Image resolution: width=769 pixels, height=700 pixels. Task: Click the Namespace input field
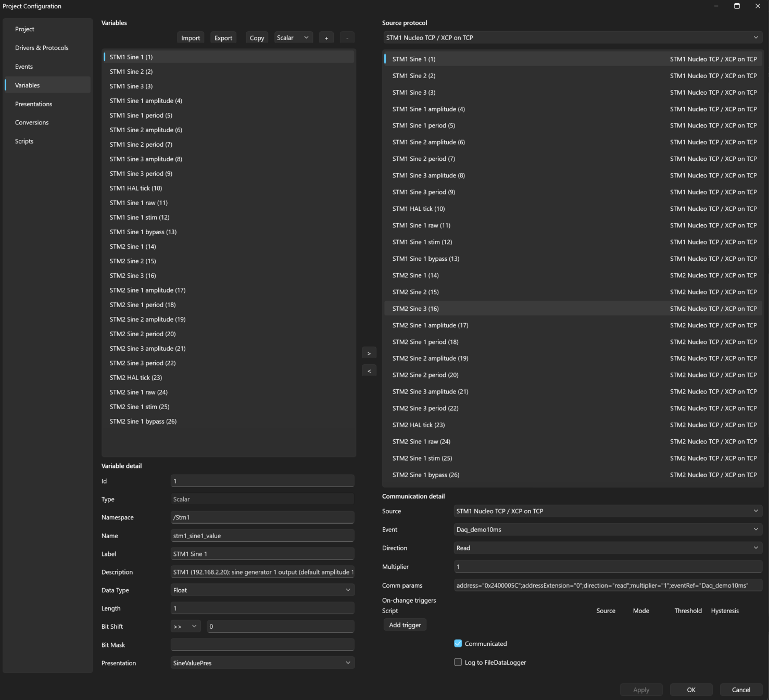point(262,517)
